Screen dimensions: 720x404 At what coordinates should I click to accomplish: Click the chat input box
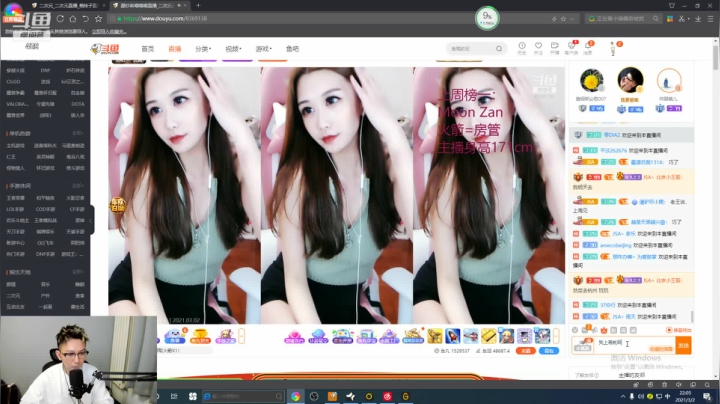pyautogui.click(x=635, y=345)
